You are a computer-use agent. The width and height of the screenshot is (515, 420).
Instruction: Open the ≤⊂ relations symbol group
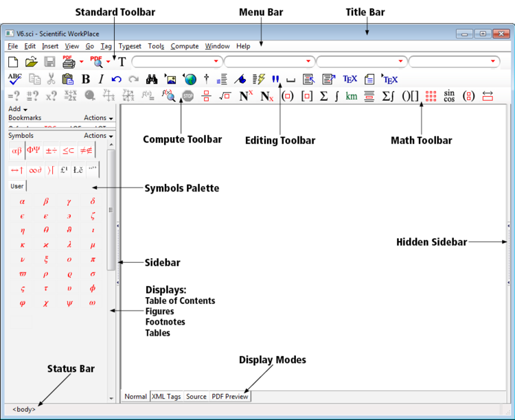tap(69, 151)
